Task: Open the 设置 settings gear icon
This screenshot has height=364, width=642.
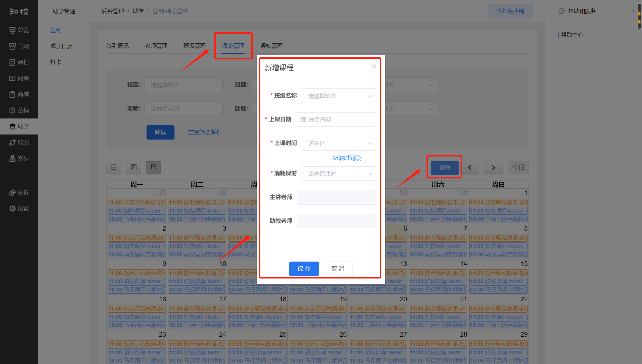Action: [12, 208]
